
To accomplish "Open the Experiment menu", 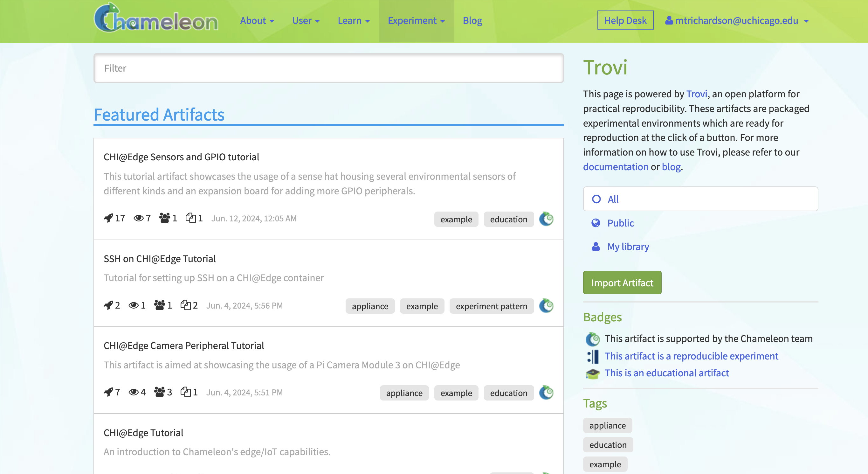I will 416,21.
